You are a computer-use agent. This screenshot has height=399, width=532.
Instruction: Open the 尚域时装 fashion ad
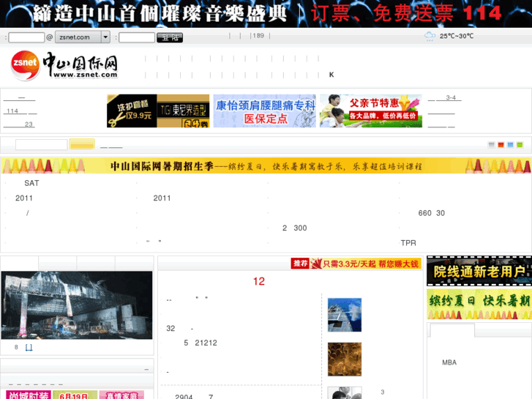click(29, 395)
